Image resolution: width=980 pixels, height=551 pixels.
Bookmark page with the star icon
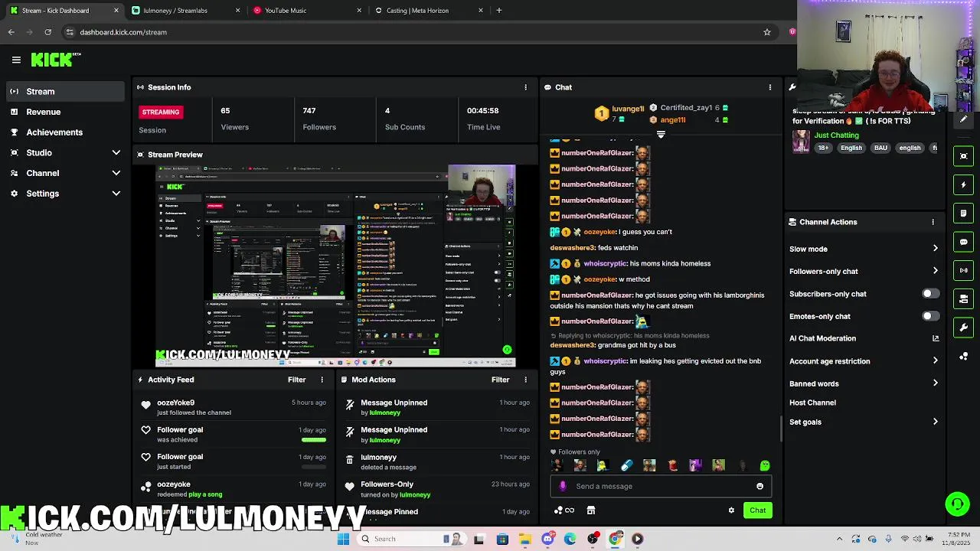coord(766,32)
